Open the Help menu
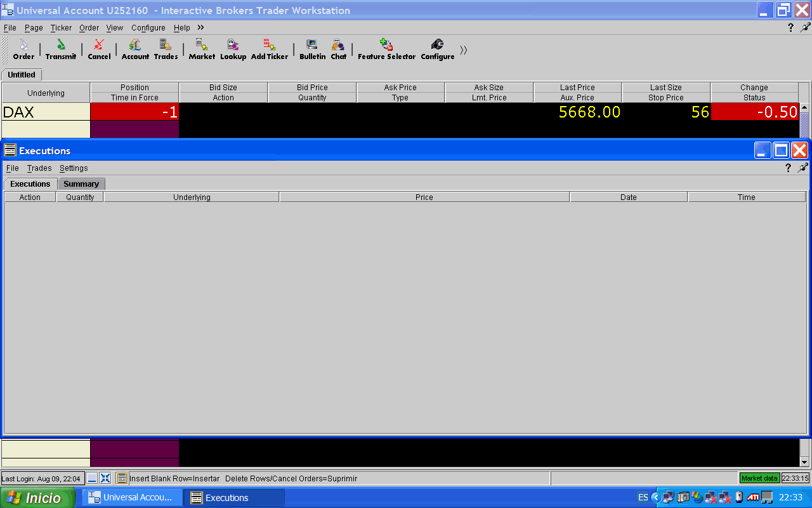The image size is (812, 508). (x=182, y=28)
